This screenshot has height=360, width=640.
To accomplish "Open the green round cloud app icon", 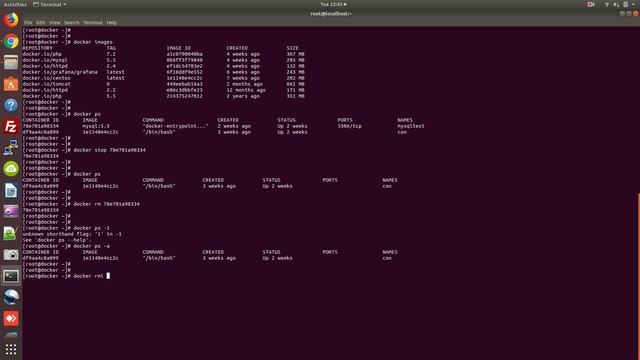I will 11,169.
